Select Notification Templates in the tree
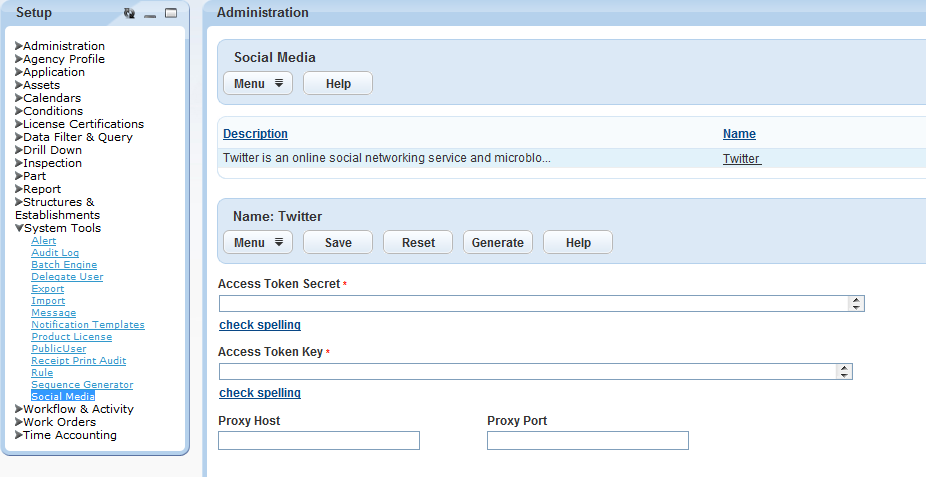 click(88, 325)
